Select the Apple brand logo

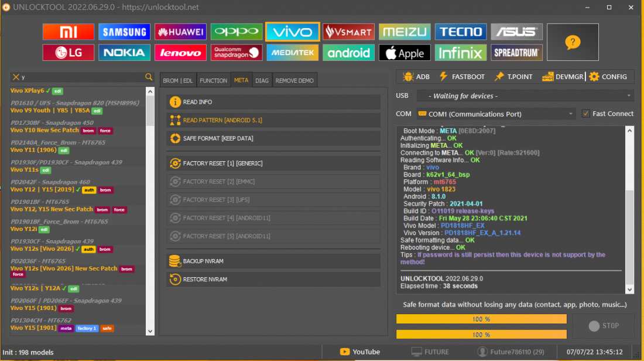coord(405,53)
